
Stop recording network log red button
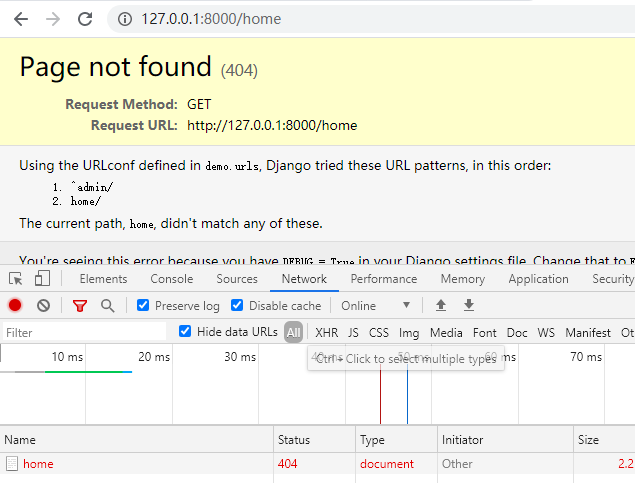tap(15, 305)
